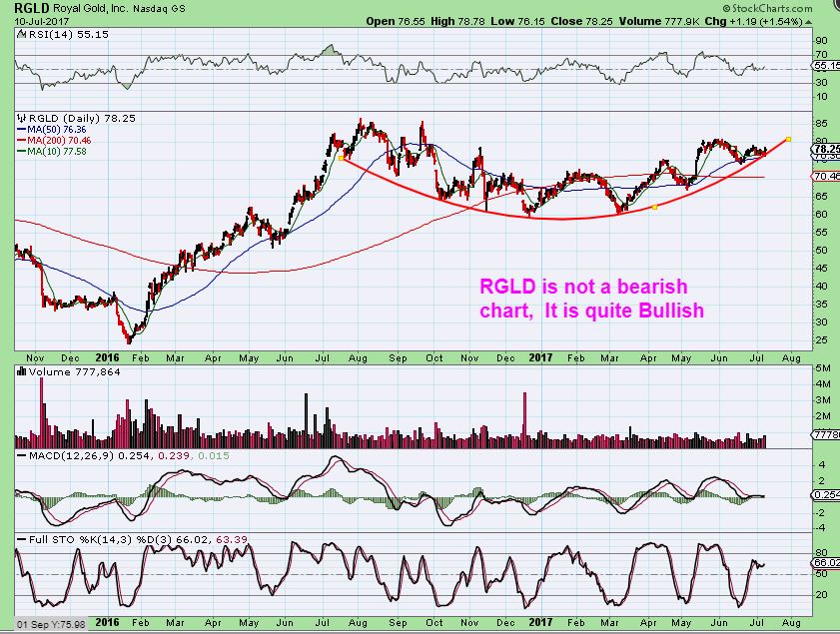Click the Volume 777.9K header value

[659, 22]
